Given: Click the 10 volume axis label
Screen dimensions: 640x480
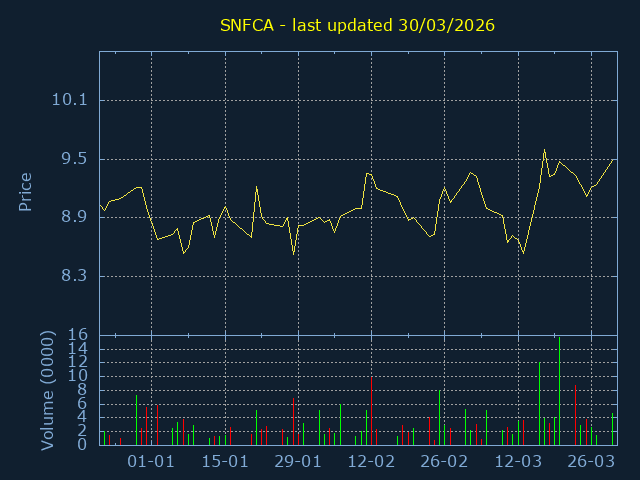Looking at the screenshot, I should click(78, 376).
